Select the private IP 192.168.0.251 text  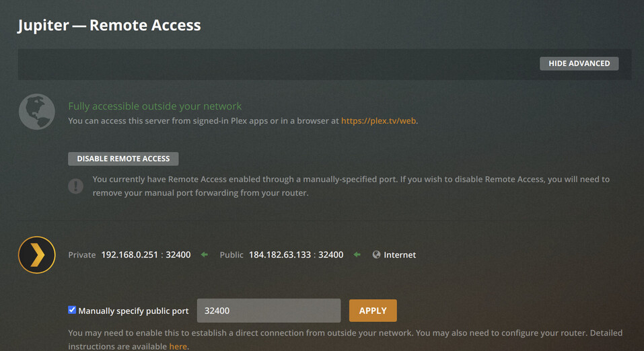click(129, 255)
